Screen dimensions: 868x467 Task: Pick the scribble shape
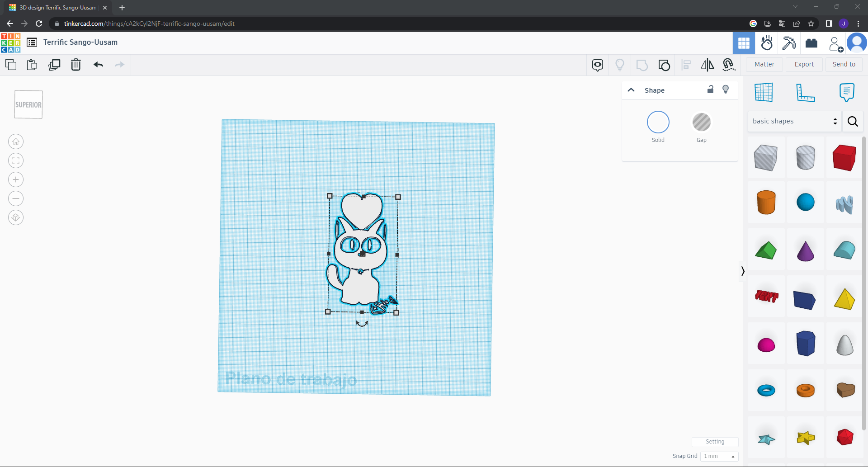pyautogui.click(x=844, y=205)
